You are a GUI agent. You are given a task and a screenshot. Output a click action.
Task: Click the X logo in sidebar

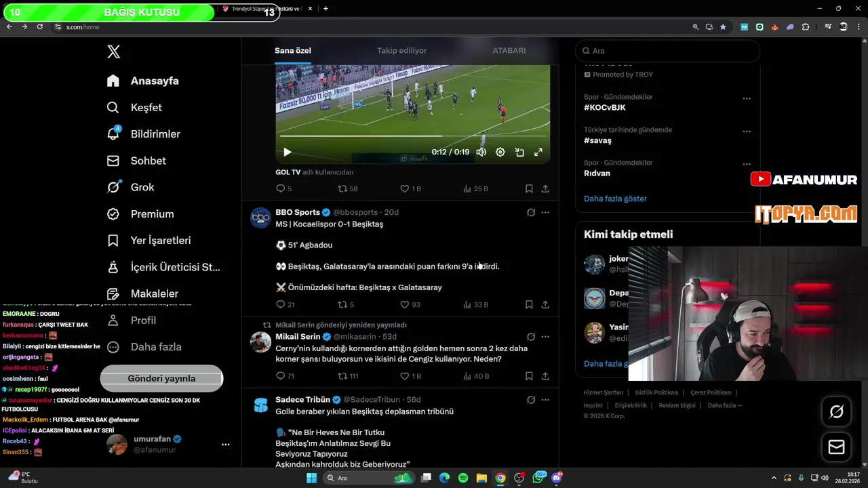coord(114,52)
